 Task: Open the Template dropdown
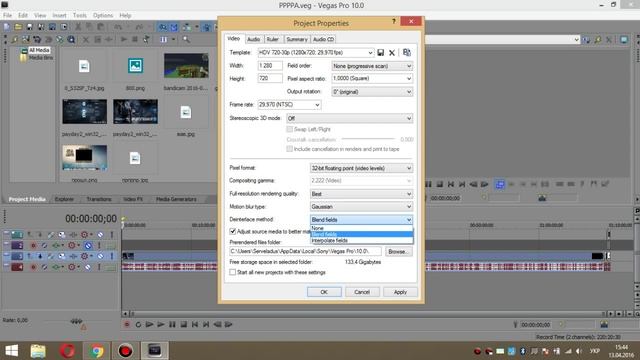370,52
